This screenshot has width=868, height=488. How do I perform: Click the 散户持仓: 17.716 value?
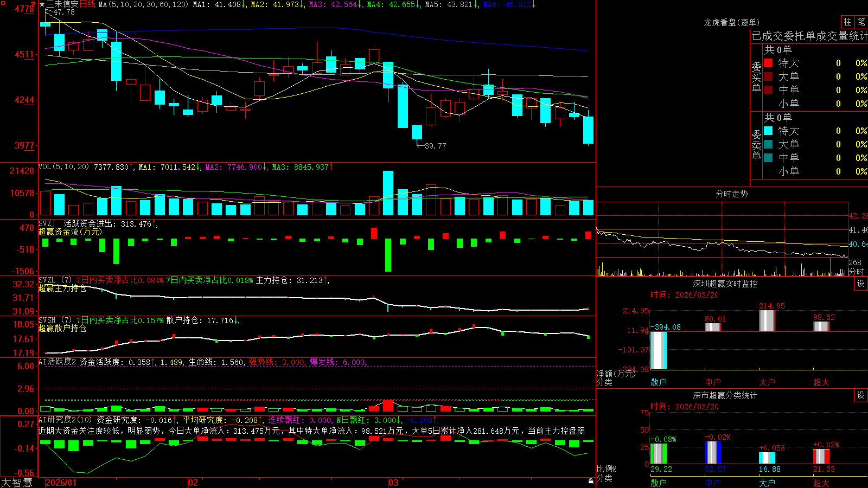coord(200,320)
